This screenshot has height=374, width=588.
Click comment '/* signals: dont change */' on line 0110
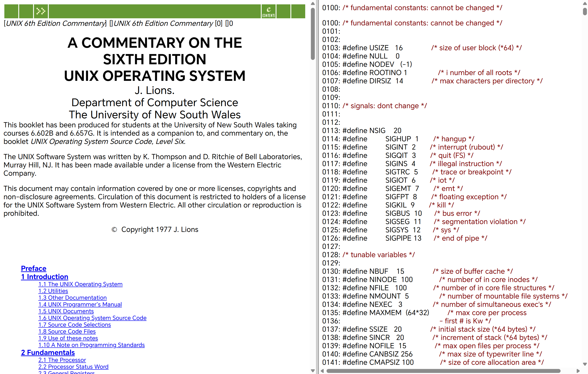(x=385, y=106)
